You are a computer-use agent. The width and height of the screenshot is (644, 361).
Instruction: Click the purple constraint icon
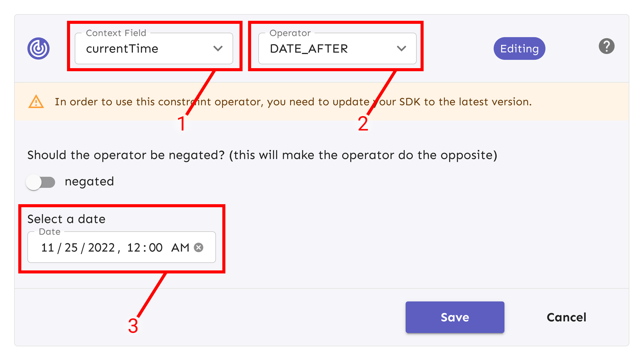point(38,48)
